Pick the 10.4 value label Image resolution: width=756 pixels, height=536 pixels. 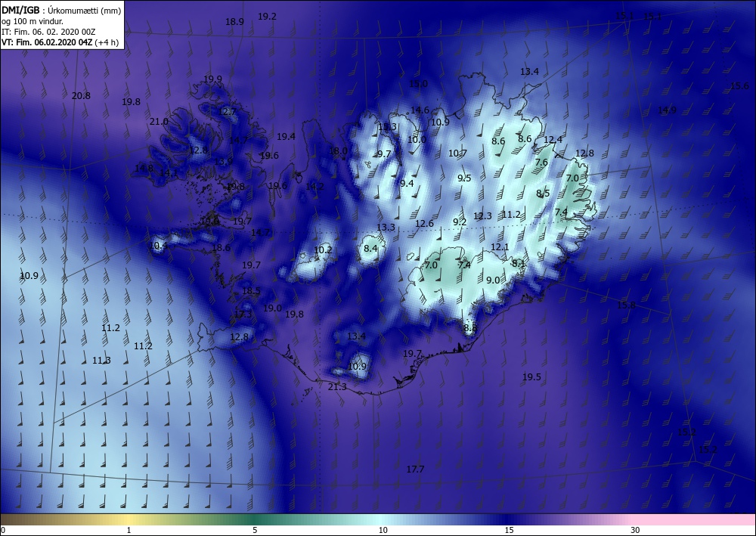(x=159, y=246)
